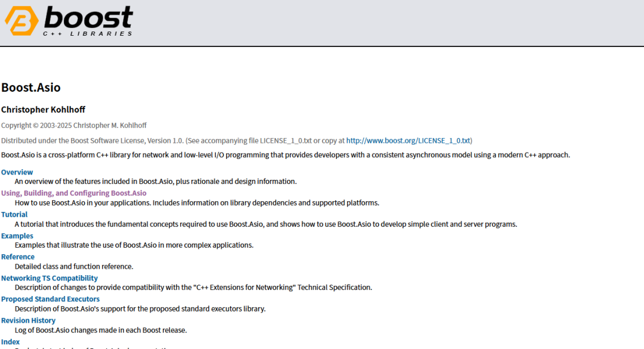Navigate to the Reference page
Viewport: 644px width, 349px height.
point(18,257)
